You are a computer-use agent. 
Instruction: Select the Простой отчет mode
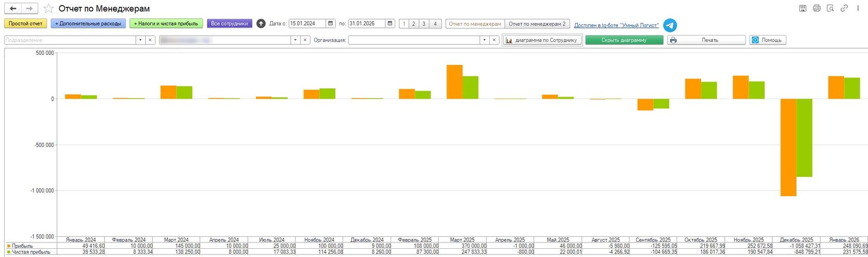25,24
